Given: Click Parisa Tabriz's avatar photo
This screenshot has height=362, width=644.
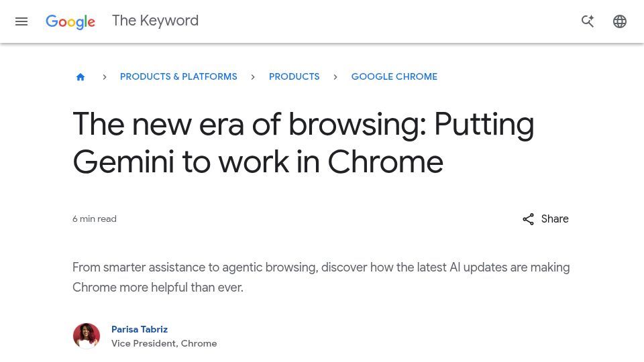Looking at the screenshot, I should tap(87, 336).
